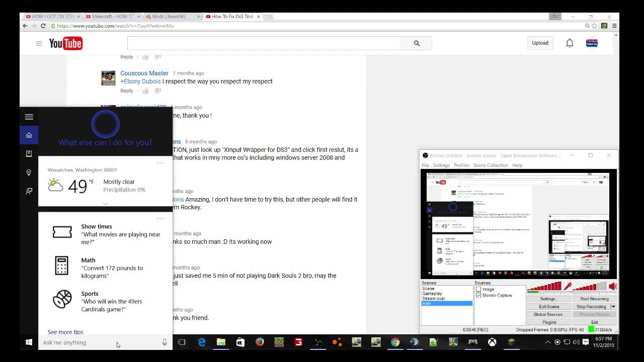This screenshot has width=644, height=362.
Task: Launch Microsoft Edge from the taskbar
Action: (202, 342)
